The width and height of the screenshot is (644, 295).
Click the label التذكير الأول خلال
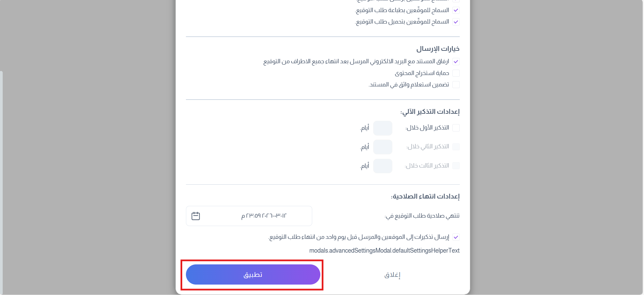(427, 128)
